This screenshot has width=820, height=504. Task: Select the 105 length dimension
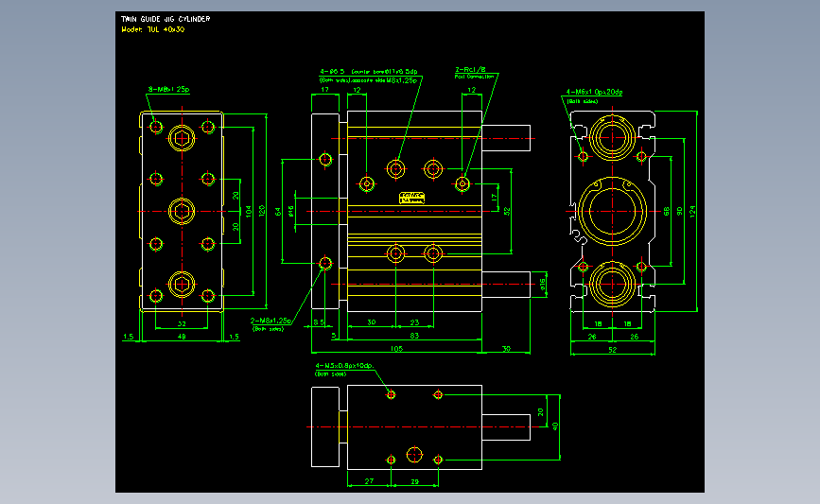(x=396, y=349)
